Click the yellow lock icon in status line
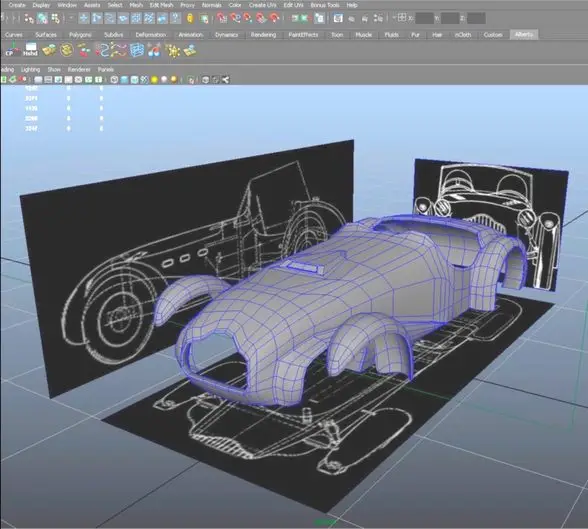 (190, 18)
